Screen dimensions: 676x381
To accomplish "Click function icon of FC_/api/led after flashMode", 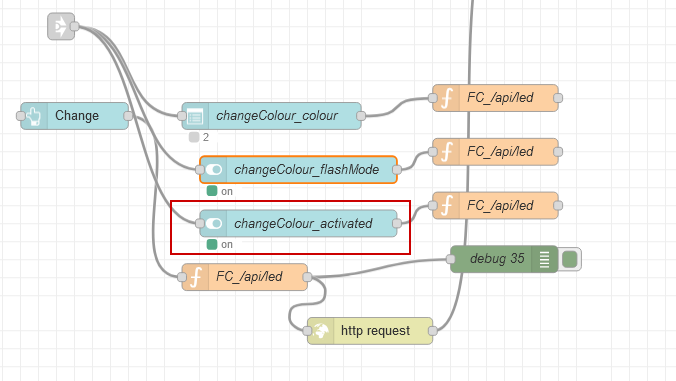I will tap(447, 152).
